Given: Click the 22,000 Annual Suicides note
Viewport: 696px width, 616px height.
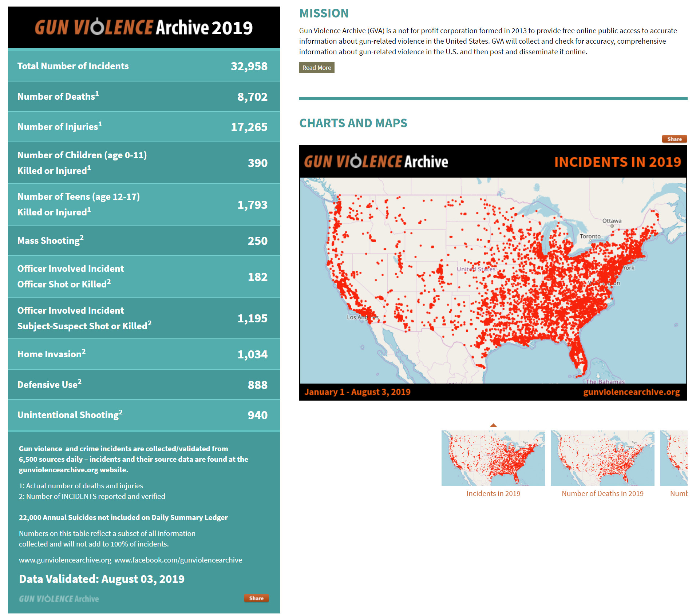Looking at the screenshot, I should pos(123,517).
